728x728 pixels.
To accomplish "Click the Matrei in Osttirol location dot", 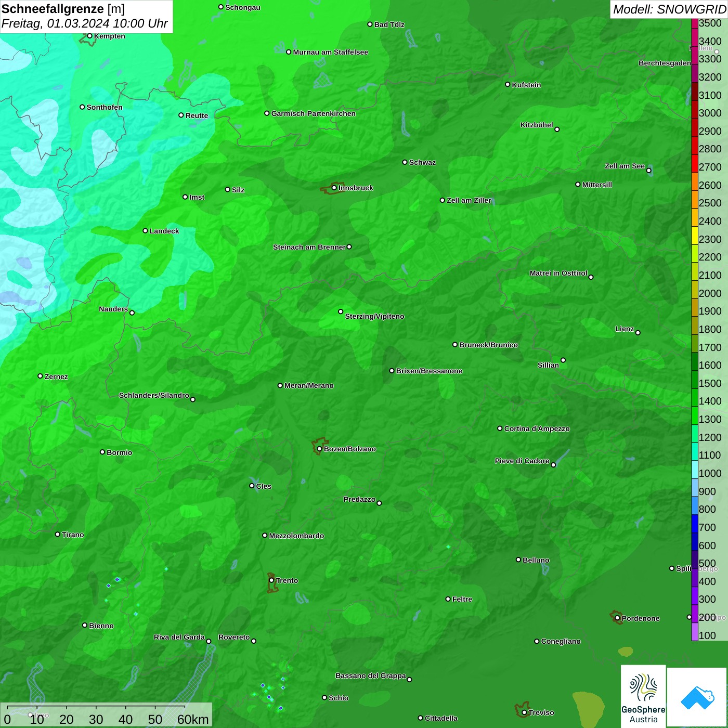I will click(x=591, y=277).
